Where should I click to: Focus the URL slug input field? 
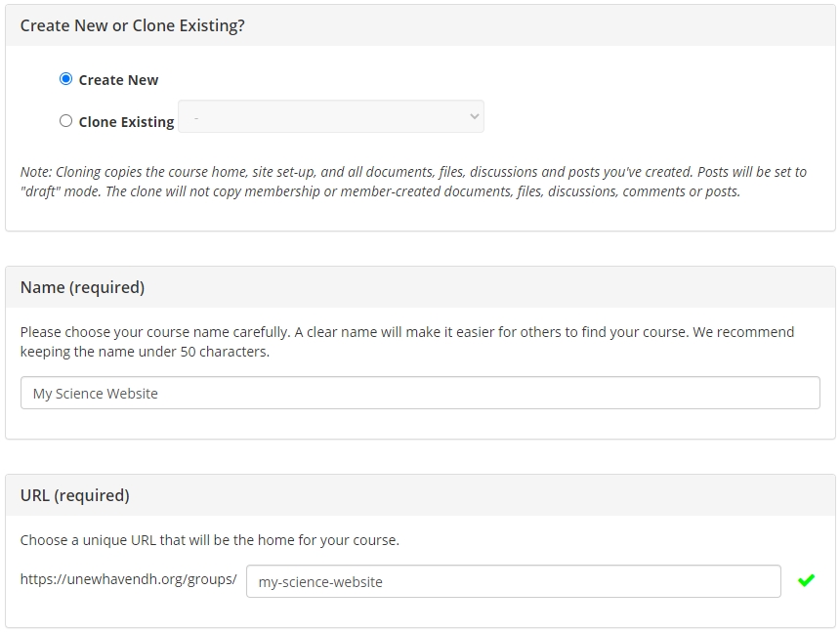click(513, 581)
